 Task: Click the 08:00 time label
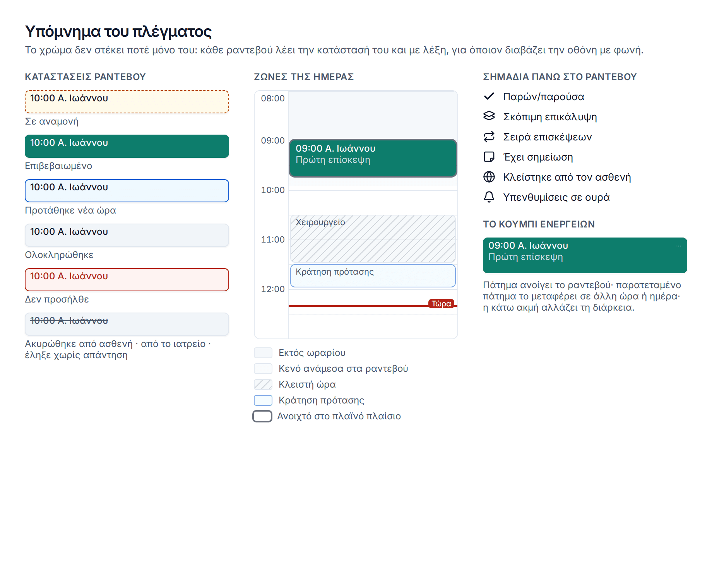tap(273, 98)
